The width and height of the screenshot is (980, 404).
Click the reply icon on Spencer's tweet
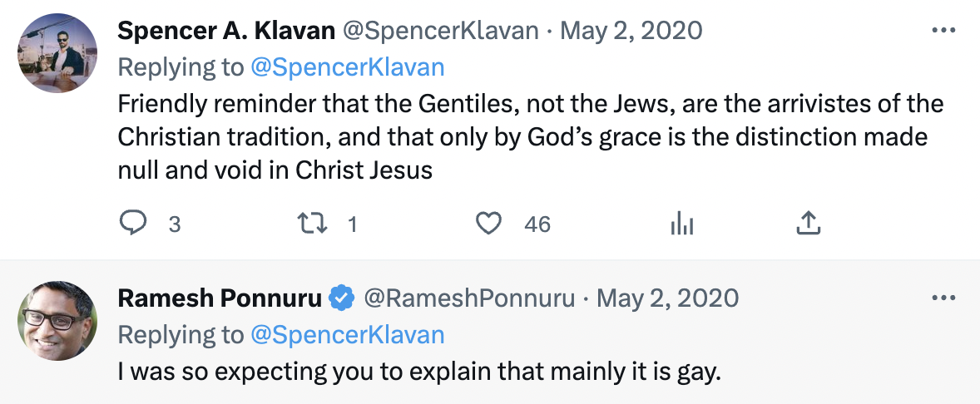(x=133, y=223)
